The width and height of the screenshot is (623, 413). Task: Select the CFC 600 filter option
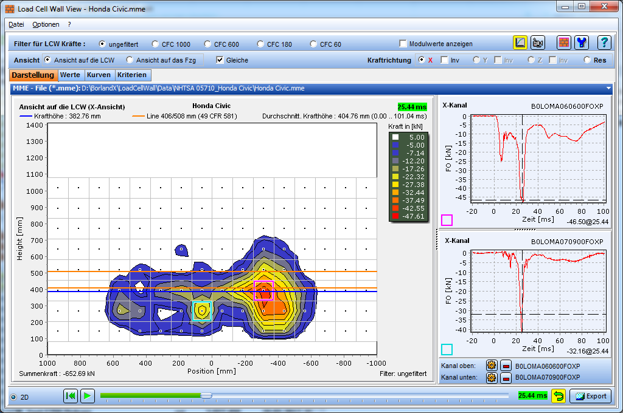222,44
